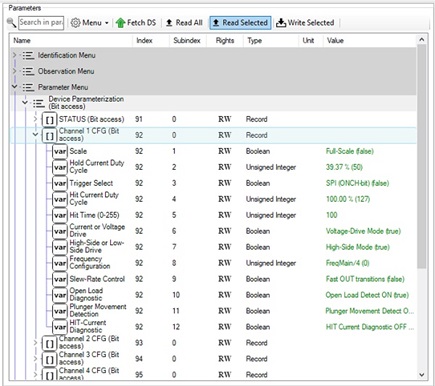The image size is (435, 386).
Task: Click the record icon beside STATUS (Bit access)
Action: pyautogui.click(x=49, y=119)
